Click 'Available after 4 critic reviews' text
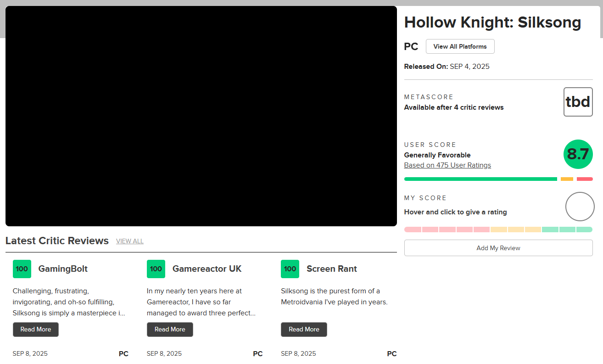603x364 pixels. (454, 107)
